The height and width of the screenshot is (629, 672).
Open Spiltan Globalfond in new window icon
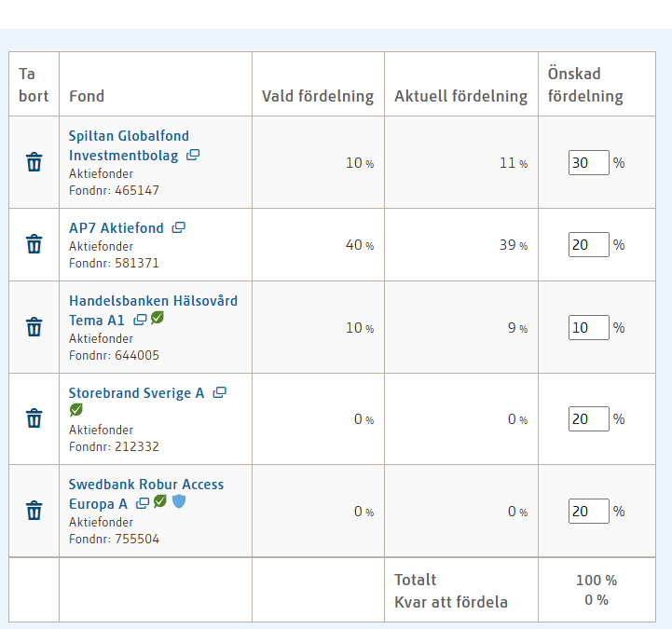click(193, 156)
